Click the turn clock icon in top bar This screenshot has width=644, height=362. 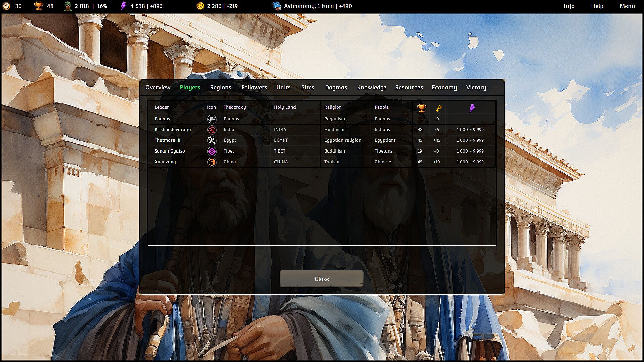[x=7, y=6]
